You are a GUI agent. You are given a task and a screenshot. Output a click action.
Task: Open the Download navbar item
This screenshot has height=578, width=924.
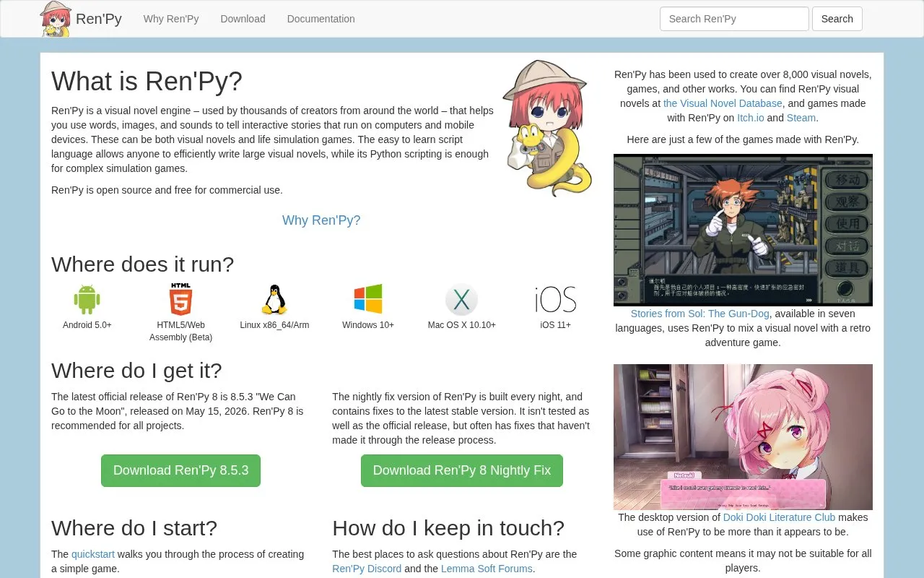pyautogui.click(x=243, y=19)
